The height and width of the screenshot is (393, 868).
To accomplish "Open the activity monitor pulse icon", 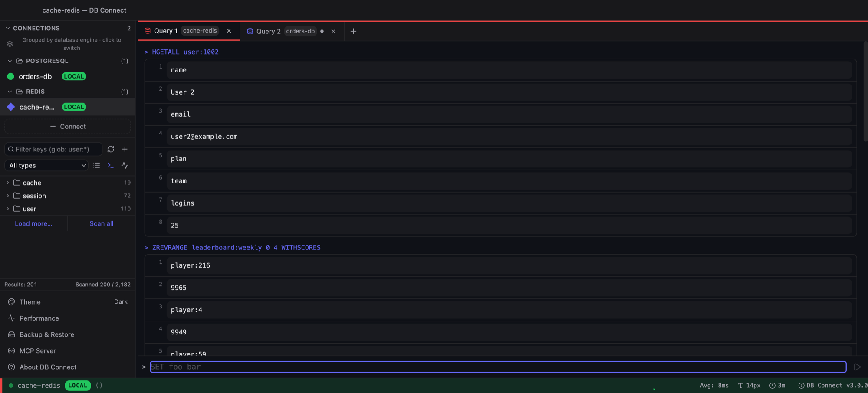I will coord(125,165).
